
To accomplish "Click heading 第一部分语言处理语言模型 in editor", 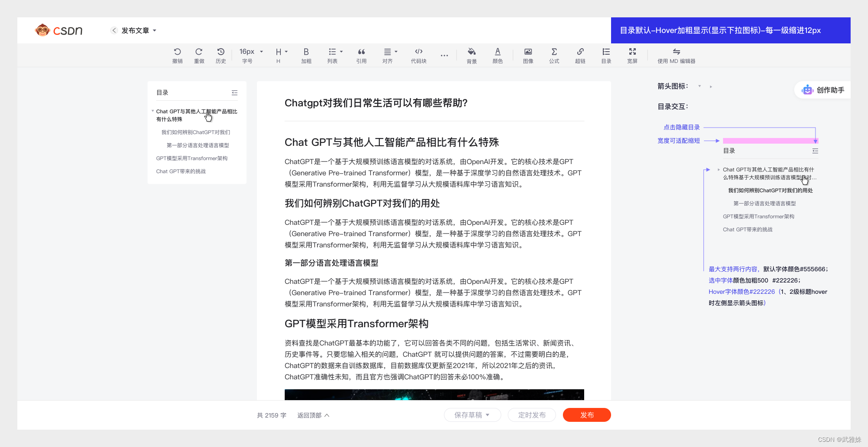I will pos(332,263).
